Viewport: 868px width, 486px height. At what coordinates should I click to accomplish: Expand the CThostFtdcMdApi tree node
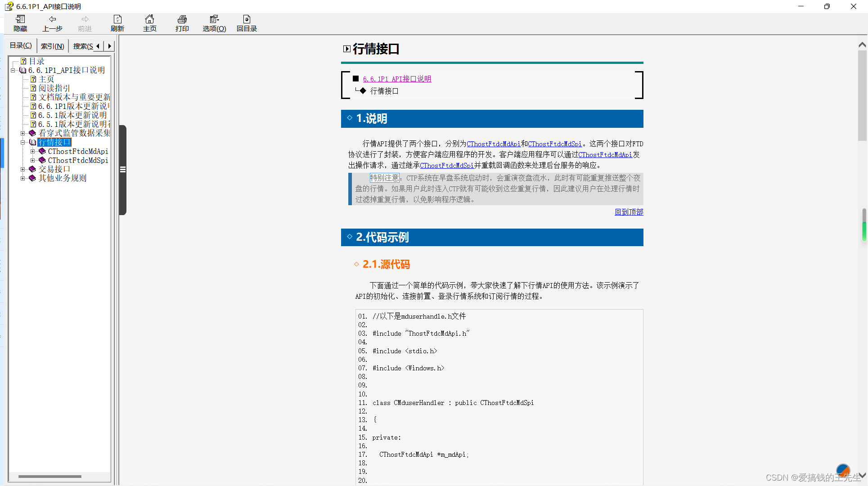pos(33,152)
